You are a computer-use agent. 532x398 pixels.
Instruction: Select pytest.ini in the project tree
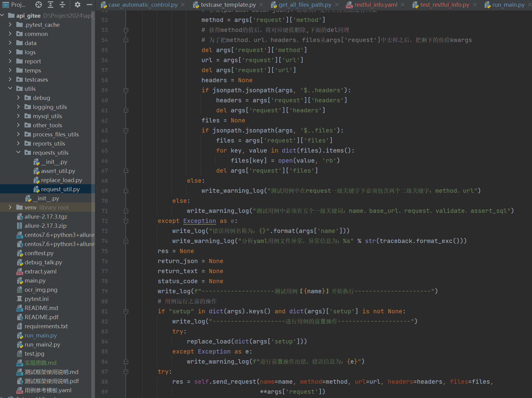click(37, 299)
